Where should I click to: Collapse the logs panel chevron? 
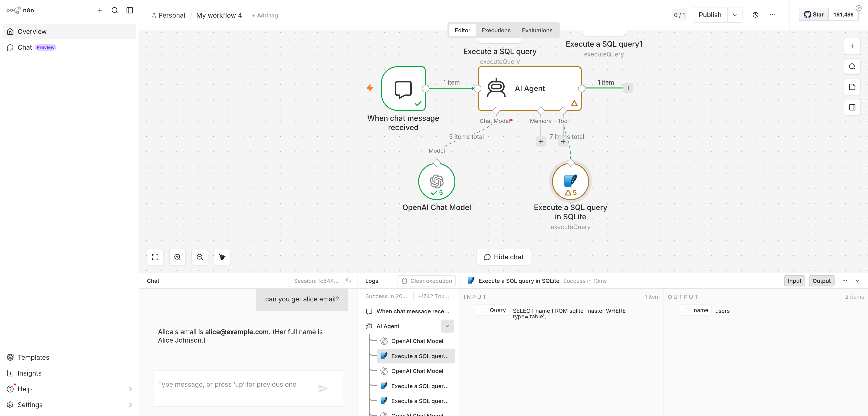[x=858, y=281]
